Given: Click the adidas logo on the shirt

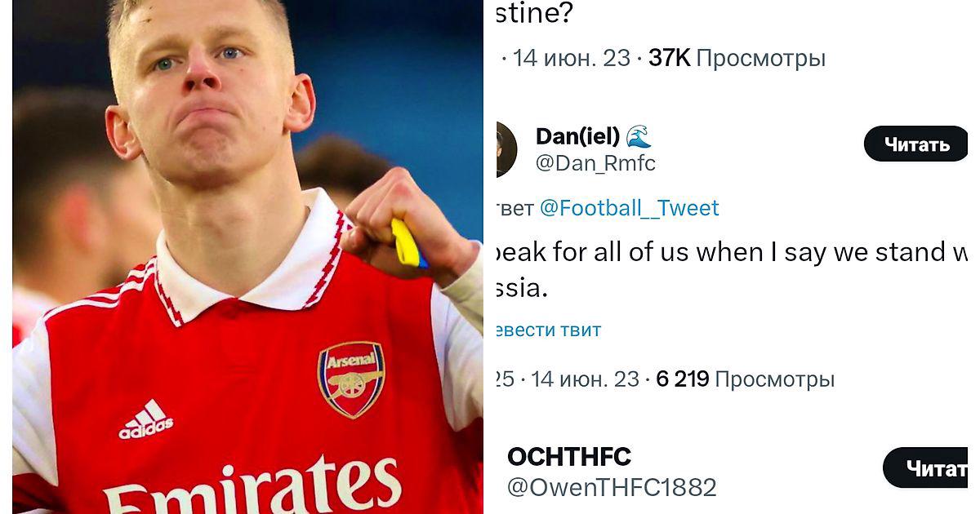Looking at the screenshot, I should [145, 419].
